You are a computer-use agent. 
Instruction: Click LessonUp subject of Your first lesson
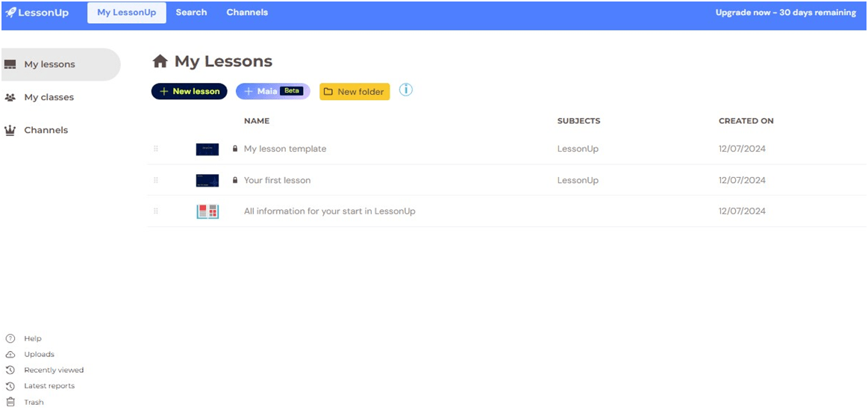(x=578, y=180)
